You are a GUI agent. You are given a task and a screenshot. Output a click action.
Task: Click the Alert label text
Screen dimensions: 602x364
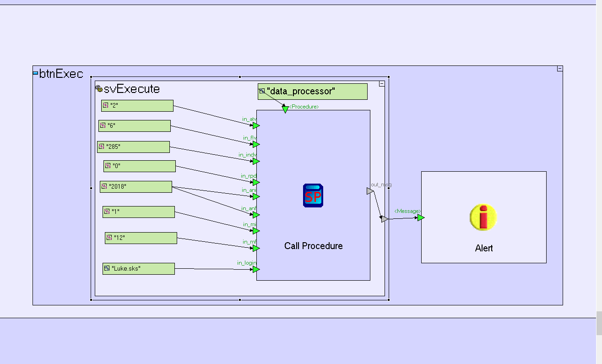tap(483, 248)
